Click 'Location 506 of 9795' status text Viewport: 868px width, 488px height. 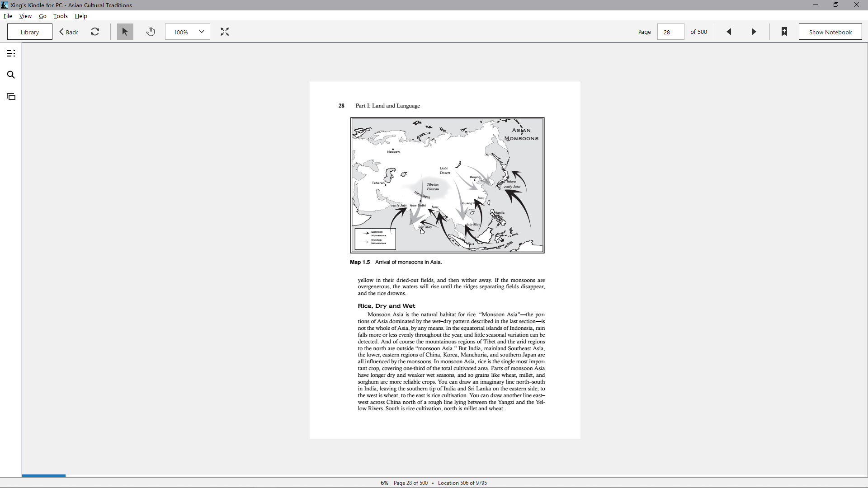click(462, 483)
